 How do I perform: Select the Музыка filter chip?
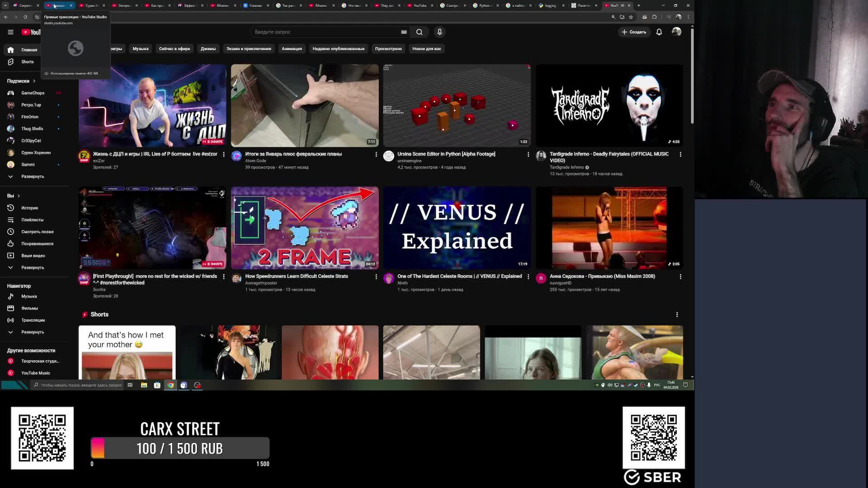[140, 49]
